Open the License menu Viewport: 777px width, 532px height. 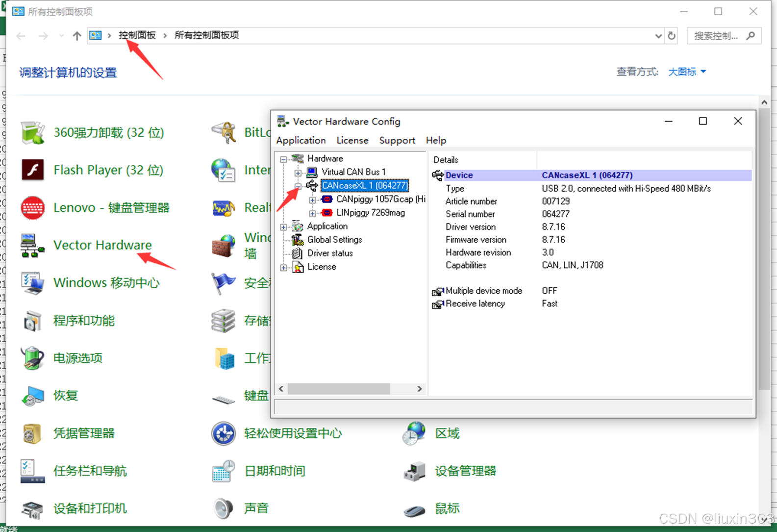tap(352, 140)
